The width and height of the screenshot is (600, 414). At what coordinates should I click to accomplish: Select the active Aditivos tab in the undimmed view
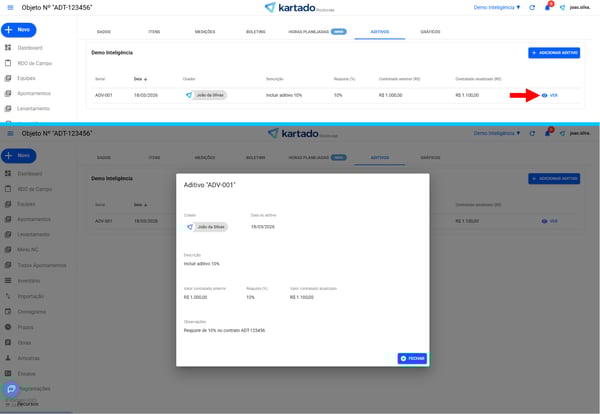pyautogui.click(x=380, y=32)
